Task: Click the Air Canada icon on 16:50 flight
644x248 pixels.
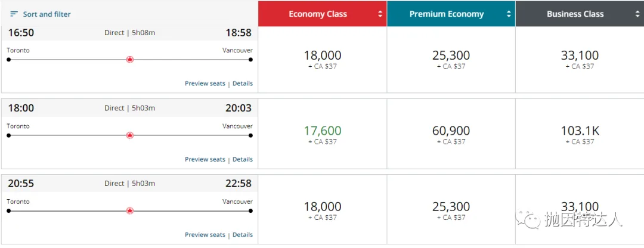Action: point(129,60)
